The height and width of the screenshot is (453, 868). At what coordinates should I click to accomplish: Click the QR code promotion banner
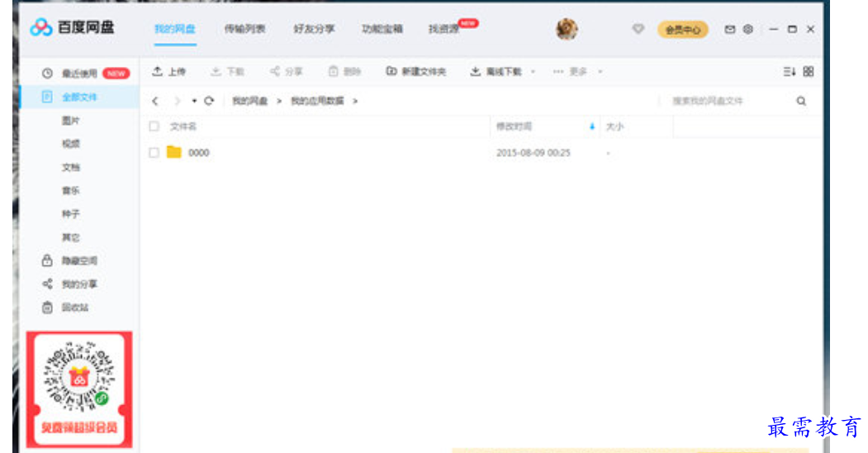[x=79, y=389]
